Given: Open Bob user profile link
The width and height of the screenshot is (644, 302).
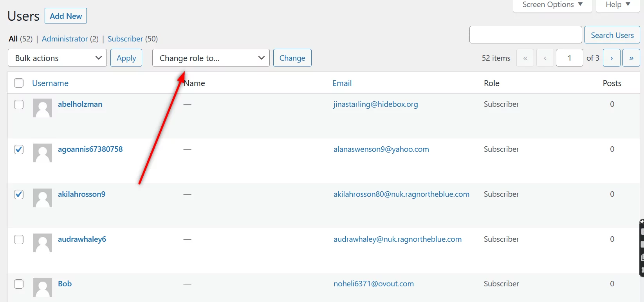Looking at the screenshot, I should [65, 284].
